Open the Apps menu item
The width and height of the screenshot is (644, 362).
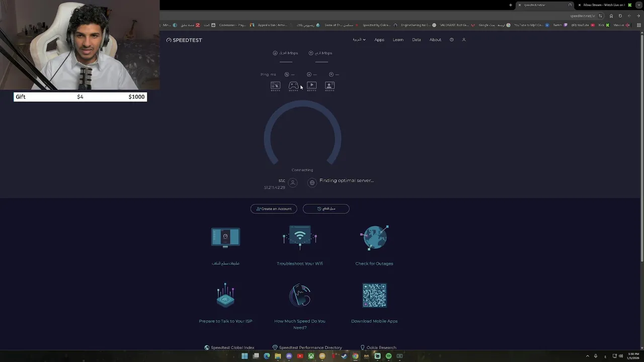[x=379, y=40]
